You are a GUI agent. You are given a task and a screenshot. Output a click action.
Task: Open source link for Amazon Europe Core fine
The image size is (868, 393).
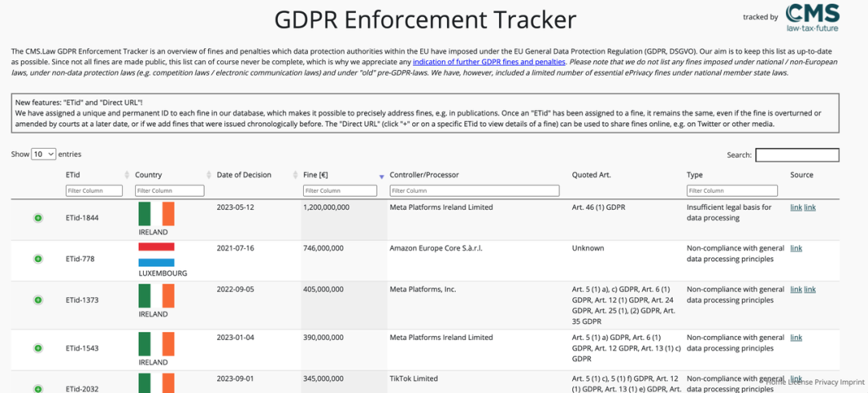[796, 248]
